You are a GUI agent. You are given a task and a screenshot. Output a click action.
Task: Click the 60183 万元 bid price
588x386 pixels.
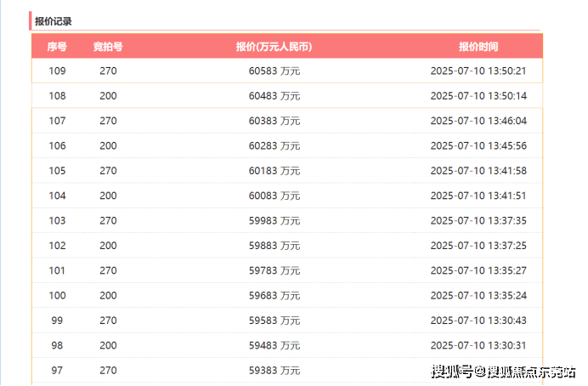274,171
